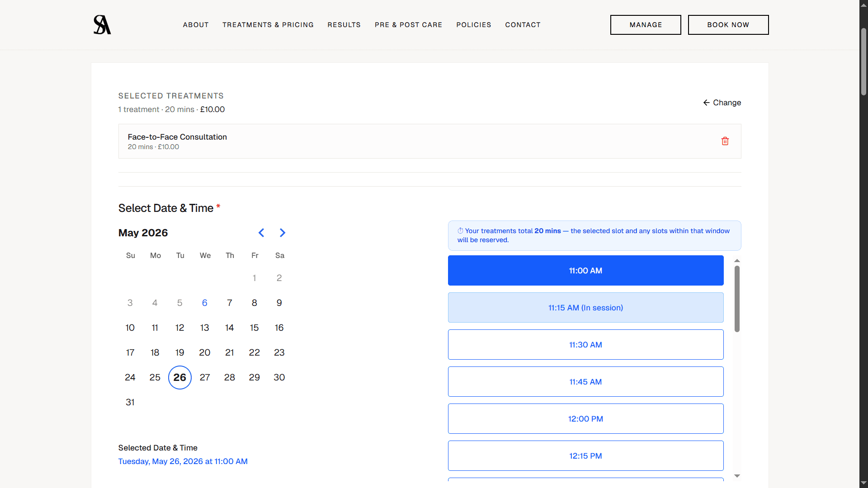The image size is (868, 488).
Task: Pick May 15 on the calendar
Action: click(255, 328)
